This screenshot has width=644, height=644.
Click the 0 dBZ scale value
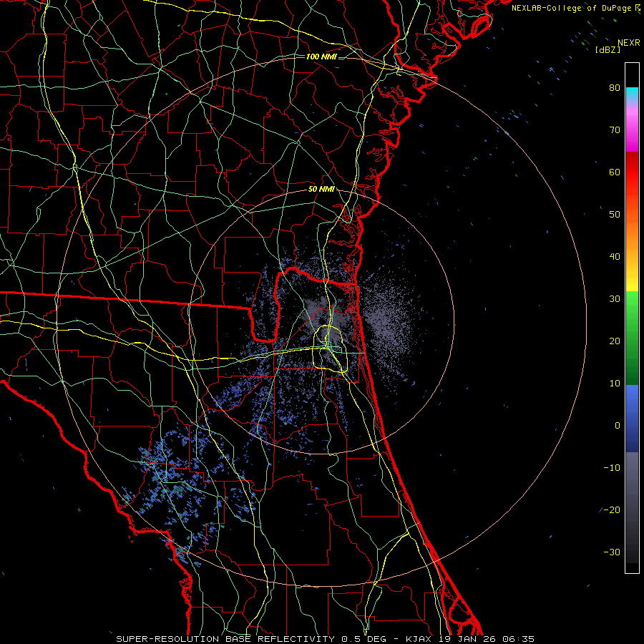click(x=618, y=426)
